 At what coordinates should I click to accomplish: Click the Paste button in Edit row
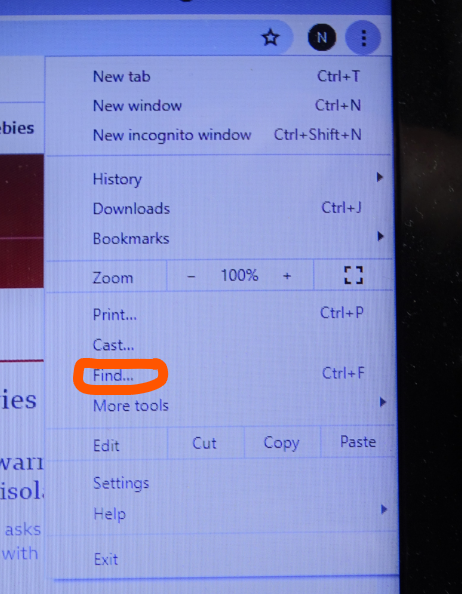(358, 442)
